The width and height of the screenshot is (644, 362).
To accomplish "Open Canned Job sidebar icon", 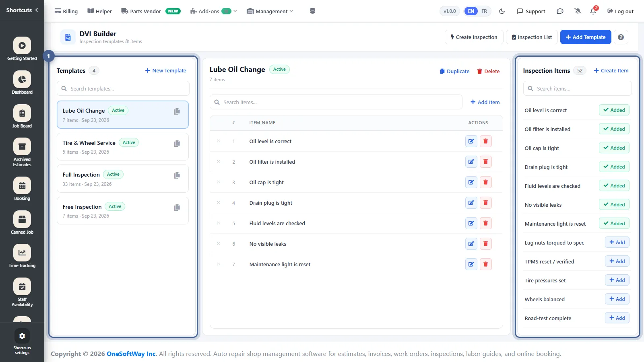I will click(x=22, y=219).
